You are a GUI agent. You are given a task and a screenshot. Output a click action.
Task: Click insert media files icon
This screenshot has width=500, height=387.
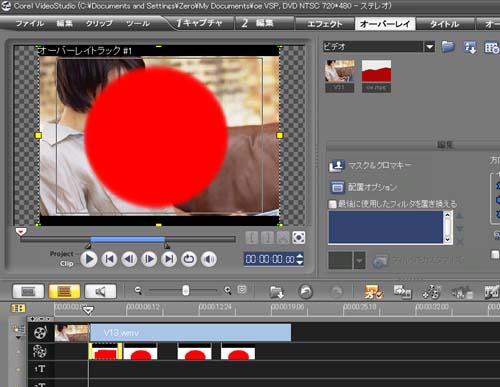click(276, 292)
